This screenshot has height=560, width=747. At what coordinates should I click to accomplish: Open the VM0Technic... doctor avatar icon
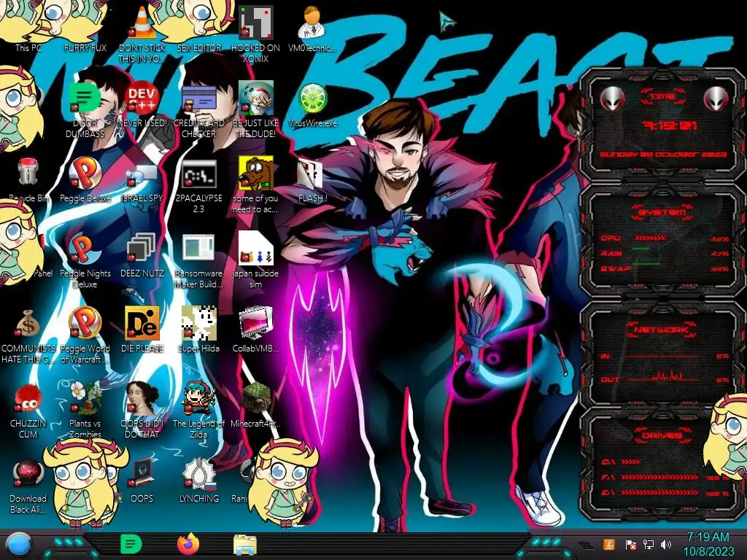pos(311,23)
